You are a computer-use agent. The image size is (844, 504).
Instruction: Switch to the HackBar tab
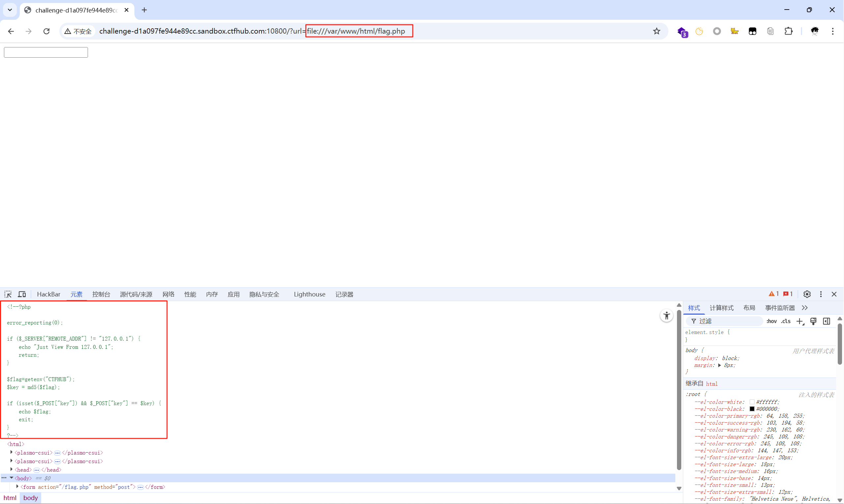point(48,294)
